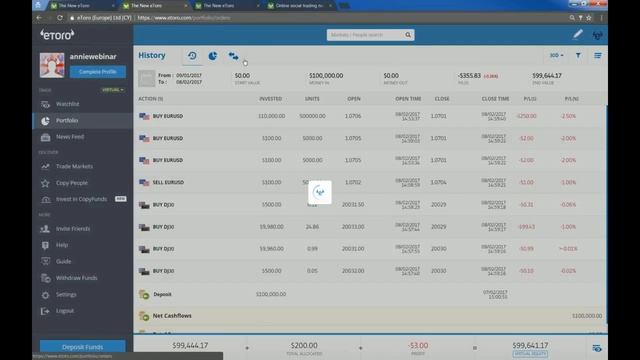The image size is (640, 360).
Task: Click the News Feed sidebar icon
Action: click(45, 137)
